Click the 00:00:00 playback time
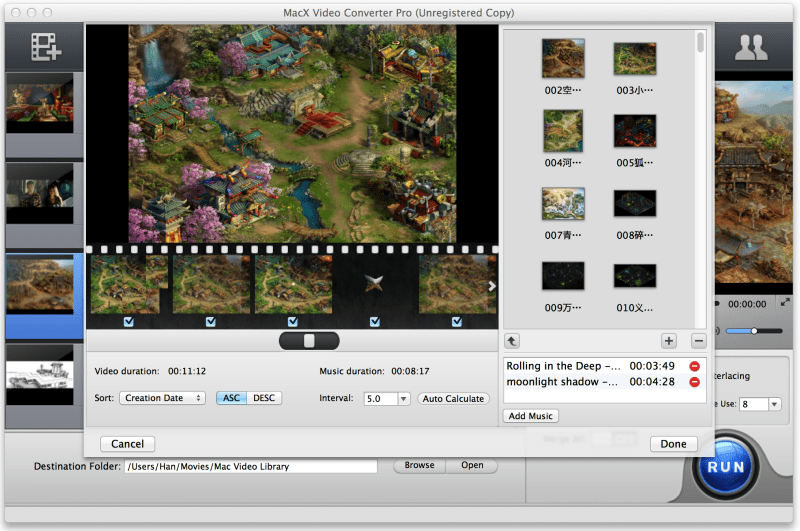The image size is (800, 531). (747, 305)
